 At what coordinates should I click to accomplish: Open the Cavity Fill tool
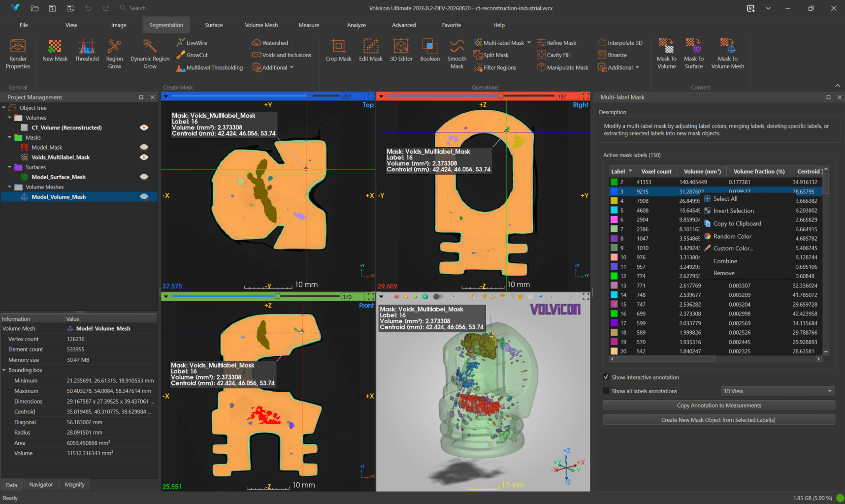[553, 55]
